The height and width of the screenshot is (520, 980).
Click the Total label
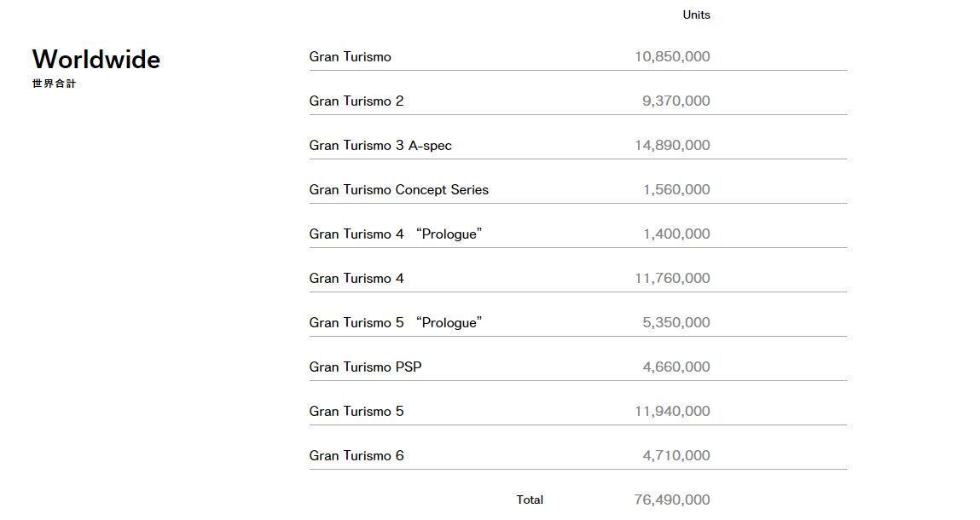click(x=530, y=500)
